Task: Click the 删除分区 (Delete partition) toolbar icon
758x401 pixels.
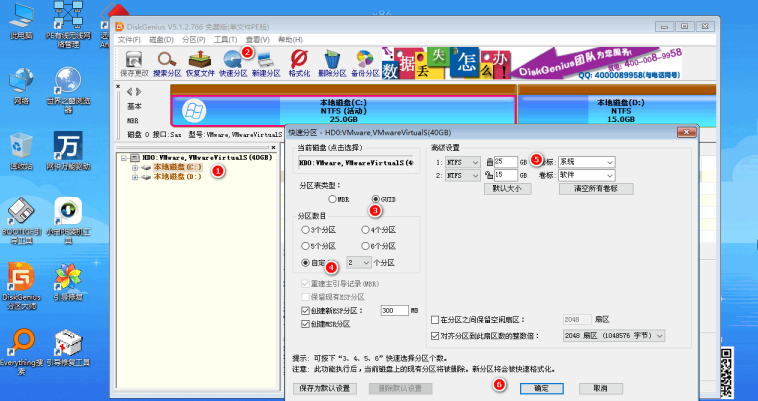Action: 332,64
